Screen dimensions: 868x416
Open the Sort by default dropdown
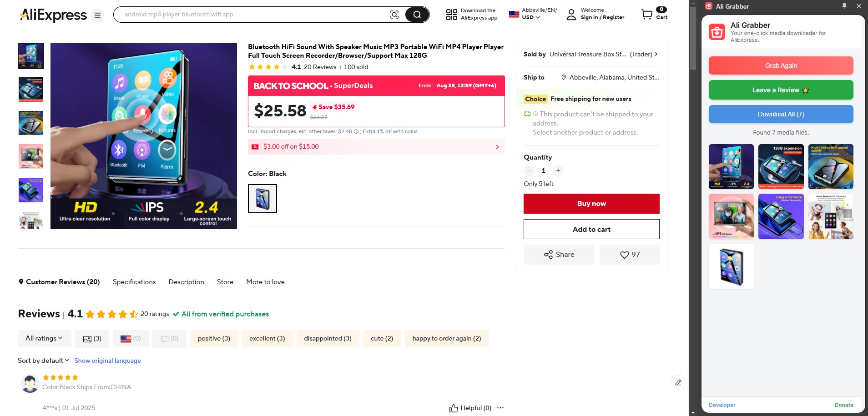43,361
